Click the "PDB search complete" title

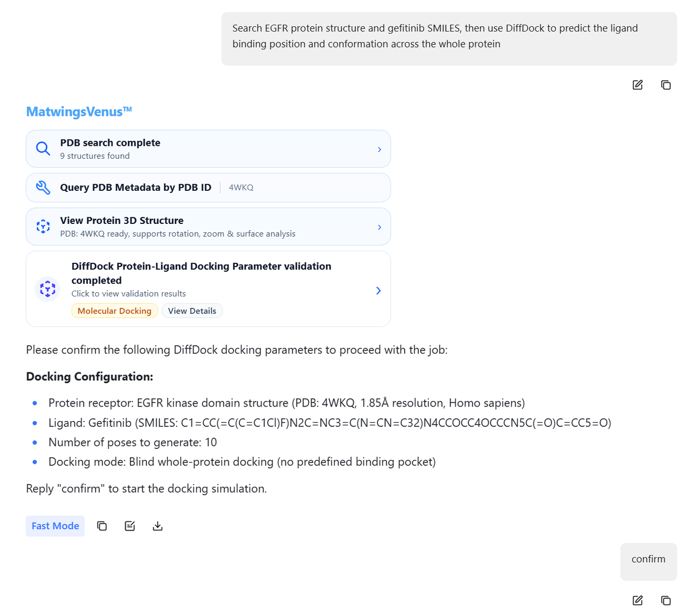point(110,143)
